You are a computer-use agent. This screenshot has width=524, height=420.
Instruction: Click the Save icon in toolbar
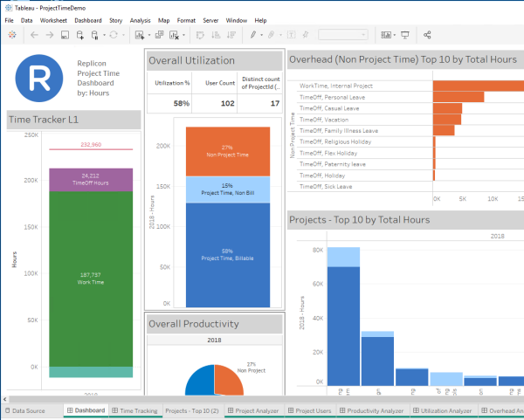[x=64, y=35]
